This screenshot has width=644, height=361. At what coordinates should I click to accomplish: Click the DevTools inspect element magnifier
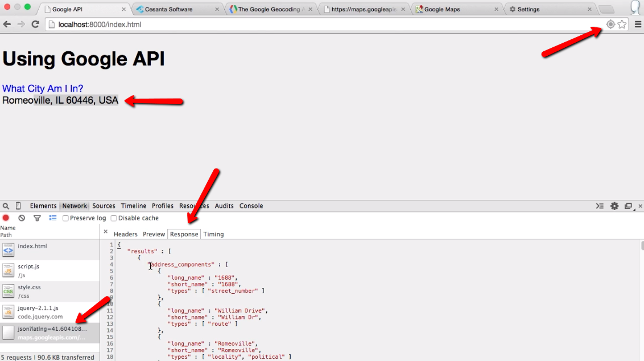6,206
